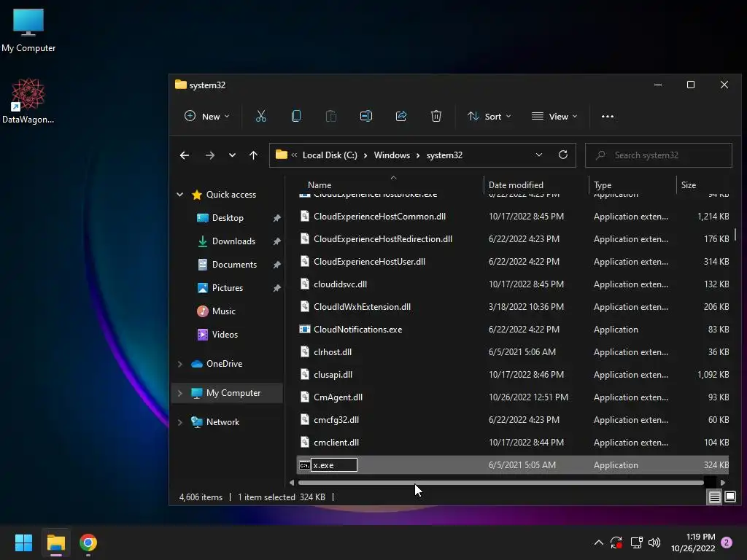Select Documents in navigation pane
The width and height of the screenshot is (747, 560).
(x=234, y=265)
